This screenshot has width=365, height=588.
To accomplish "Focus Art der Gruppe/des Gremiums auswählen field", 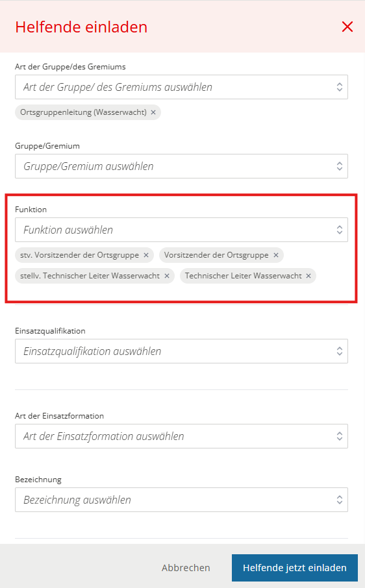I will [182, 87].
